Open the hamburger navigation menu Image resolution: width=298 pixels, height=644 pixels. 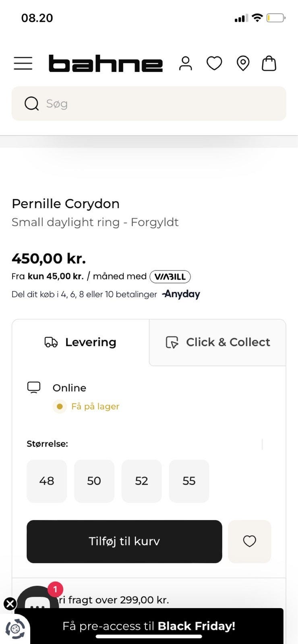pyautogui.click(x=23, y=63)
